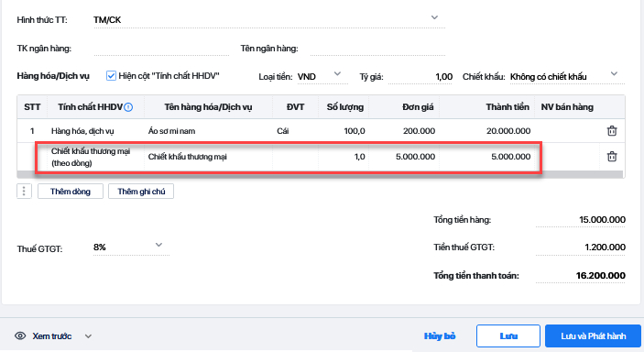Viewport: 644px width, 352px height.
Task: Click Tổng tiền thanh toán value 16.200.000
Action: 600,276
